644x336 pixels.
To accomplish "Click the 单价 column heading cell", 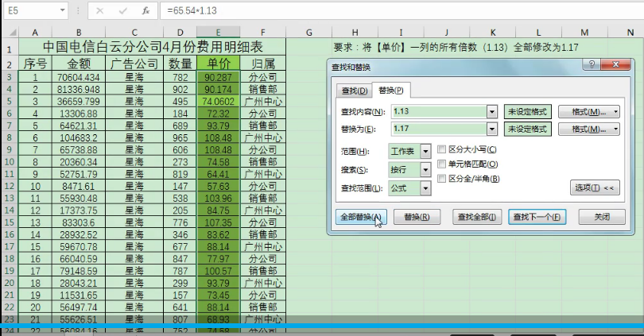I will tap(218, 64).
